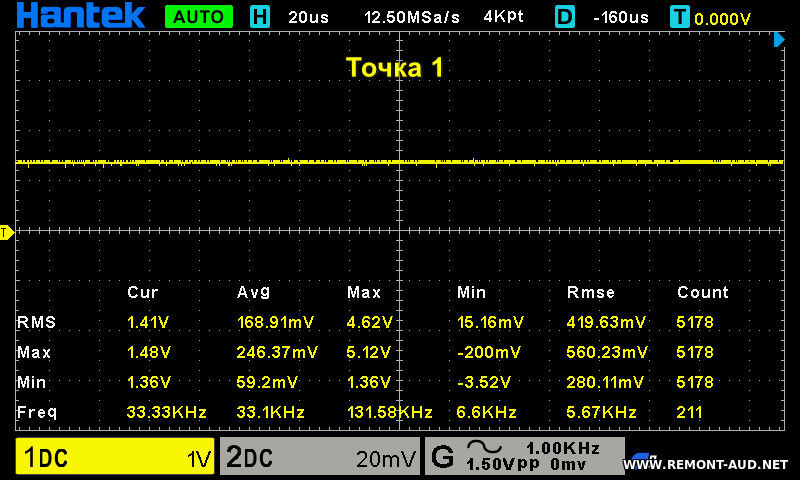Click the 12.50MSa/s sample rate

412,17
